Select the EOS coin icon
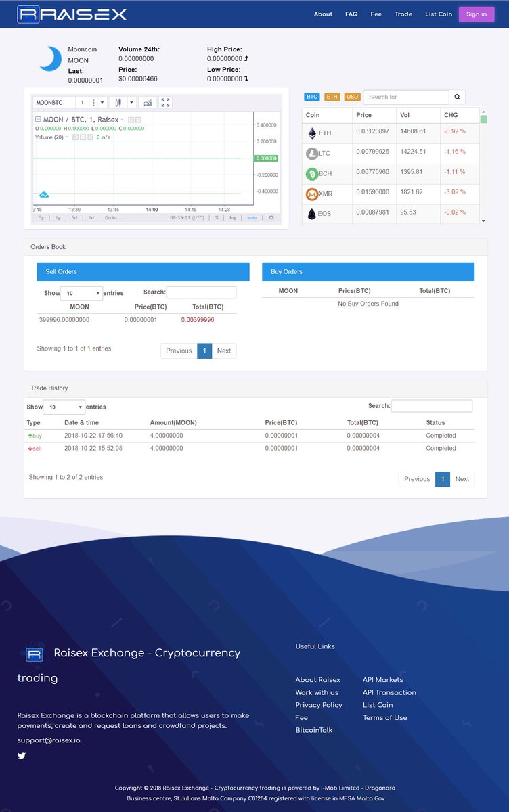 (x=312, y=215)
